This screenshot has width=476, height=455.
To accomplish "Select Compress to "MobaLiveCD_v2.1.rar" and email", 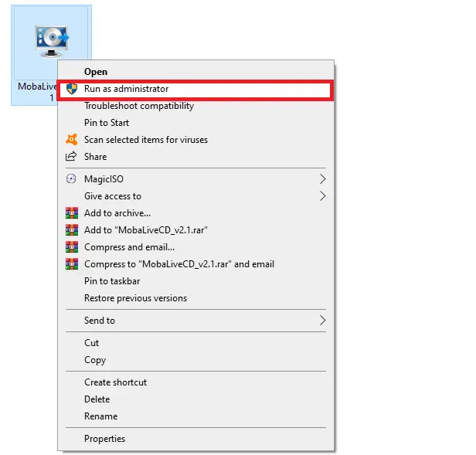I will pos(195,264).
